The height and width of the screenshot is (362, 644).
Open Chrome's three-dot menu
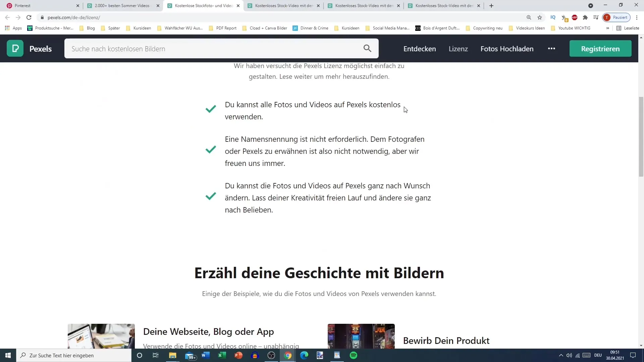tap(637, 17)
